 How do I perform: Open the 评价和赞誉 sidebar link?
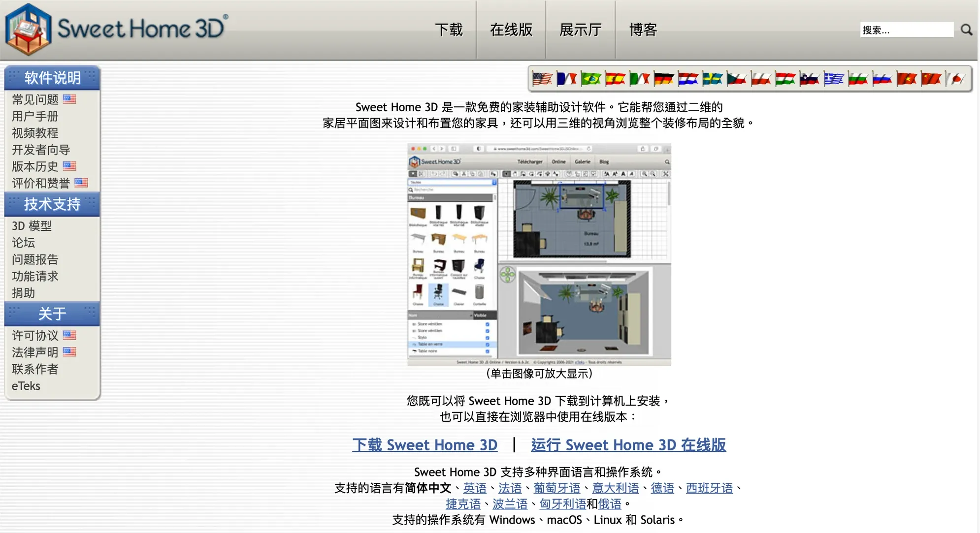41,183
